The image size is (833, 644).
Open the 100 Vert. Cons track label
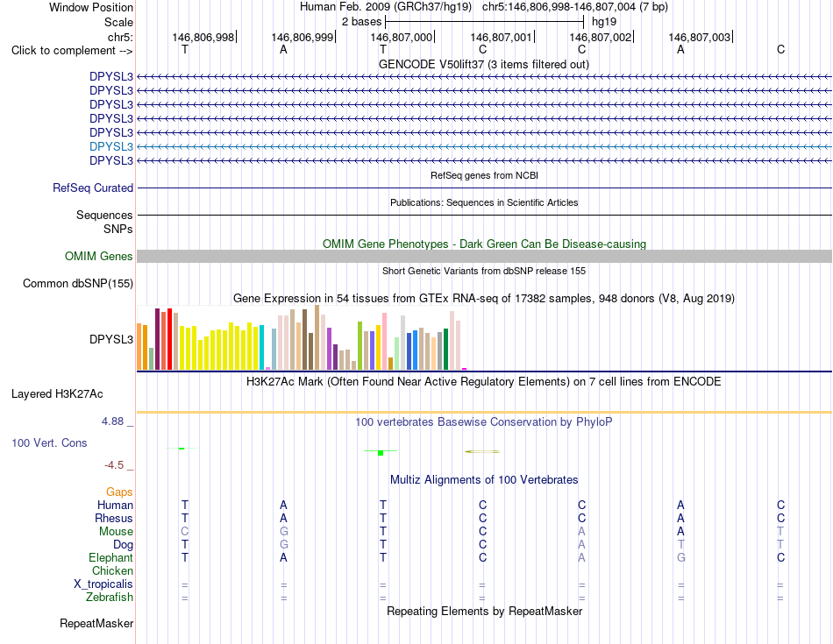[49, 442]
